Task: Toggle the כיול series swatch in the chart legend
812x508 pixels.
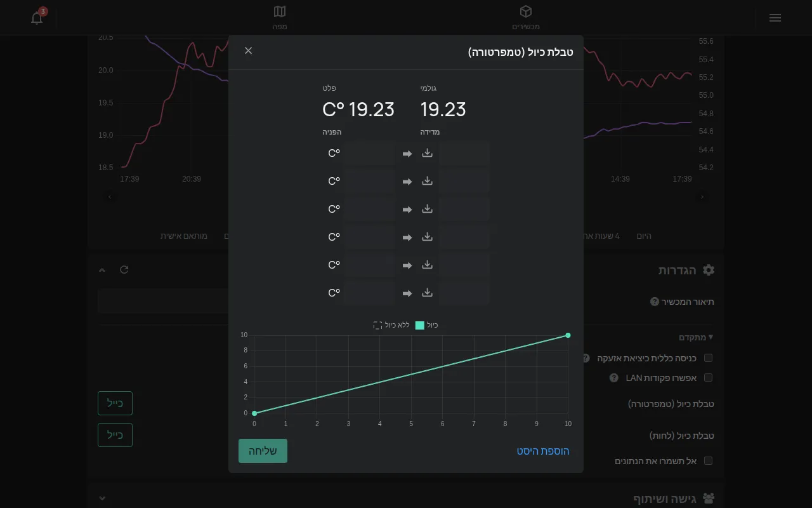Action: tap(420, 325)
